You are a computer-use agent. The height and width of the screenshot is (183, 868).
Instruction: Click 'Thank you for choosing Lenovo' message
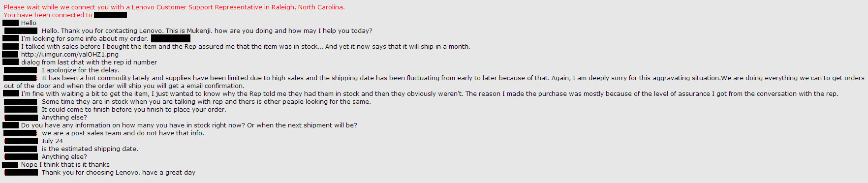(x=119, y=172)
